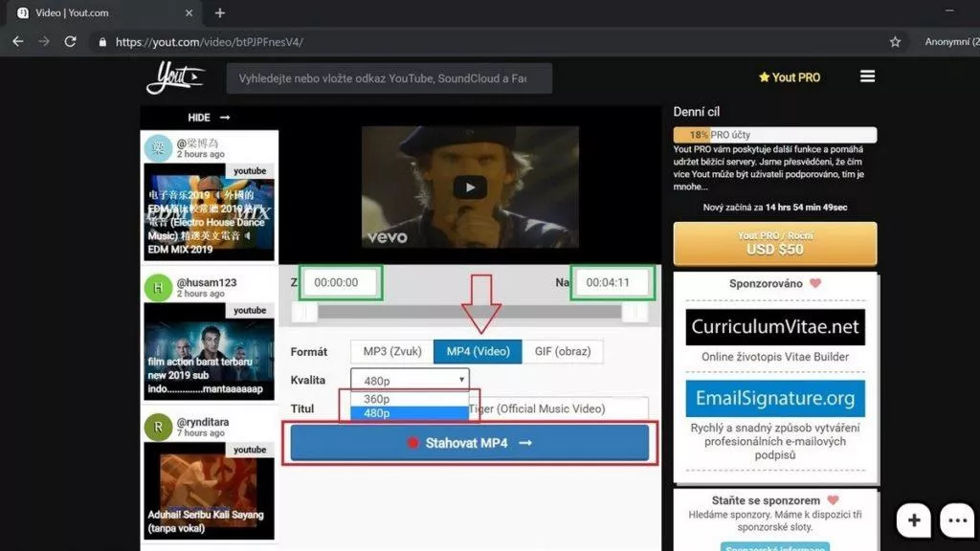Click Staňte se sponzorem heading
The width and height of the screenshot is (980, 551).
(x=766, y=500)
